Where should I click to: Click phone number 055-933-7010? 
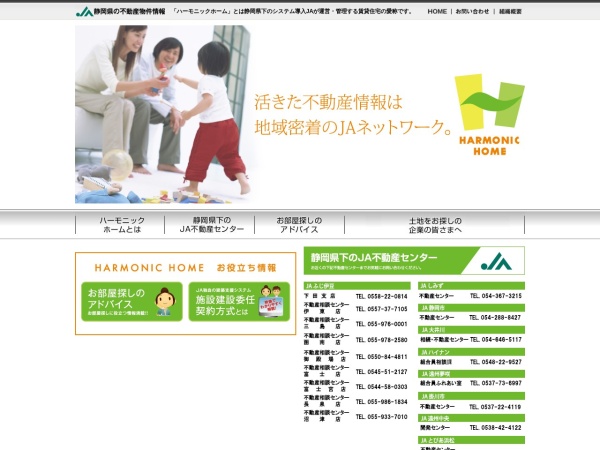(382, 417)
